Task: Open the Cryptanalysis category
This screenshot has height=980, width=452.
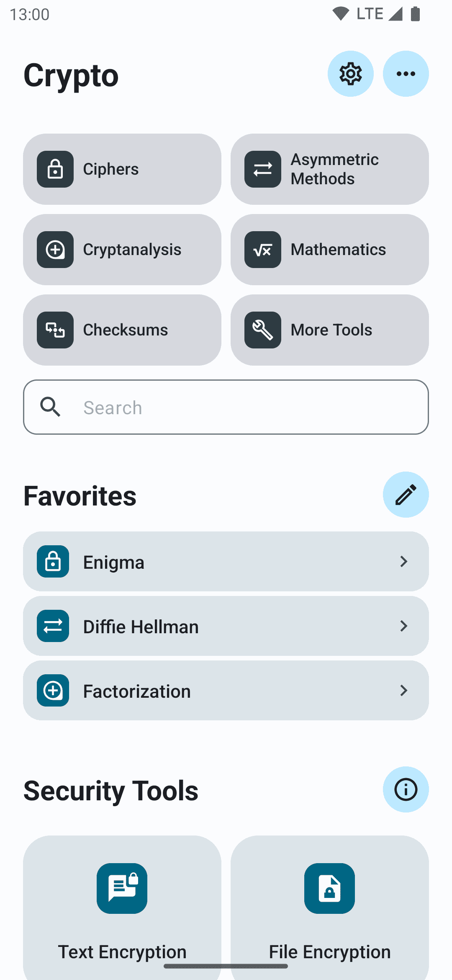Action: click(122, 250)
